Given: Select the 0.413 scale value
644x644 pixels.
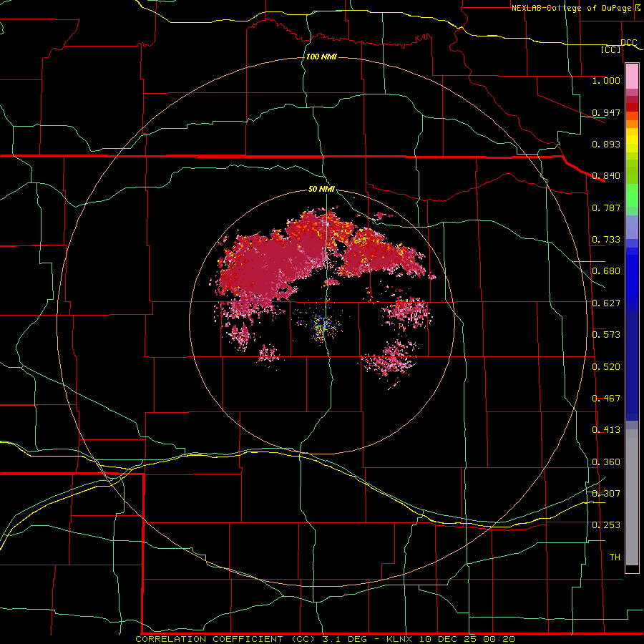Looking at the screenshot, I should [x=606, y=430].
